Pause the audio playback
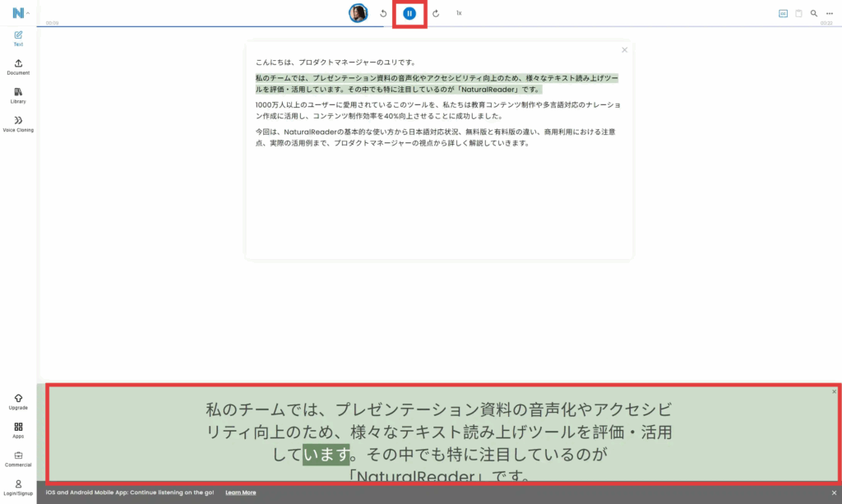842x504 pixels. 409,14
